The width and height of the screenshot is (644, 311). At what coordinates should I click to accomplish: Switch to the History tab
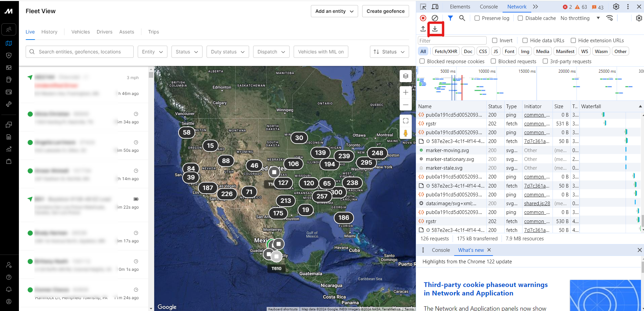[x=49, y=32]
